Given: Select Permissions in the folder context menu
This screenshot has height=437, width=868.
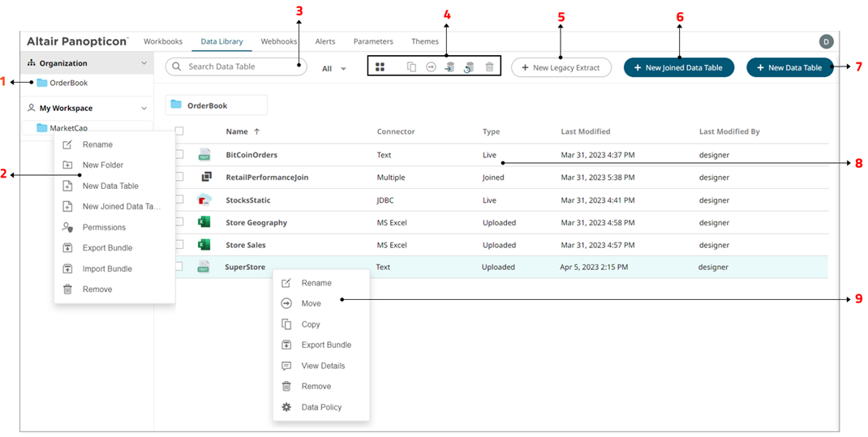Looking at the screenshot, I should tap(104, 227).
